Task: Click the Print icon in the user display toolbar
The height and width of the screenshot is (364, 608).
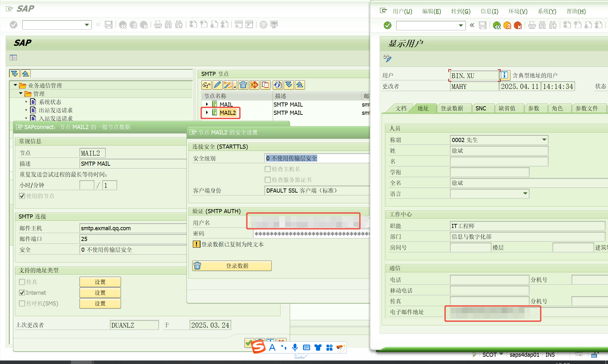Action: pos(532,25)
